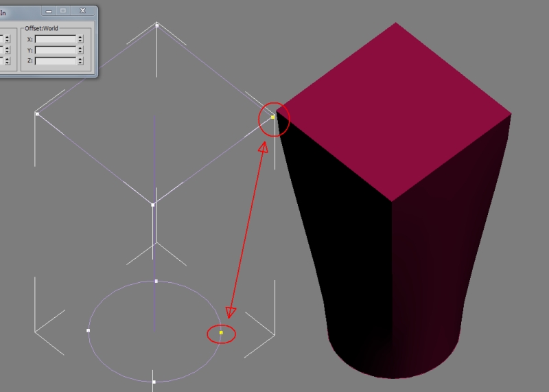Click the magenta top face of the solid

pyautogui.click(x=394, y=112)
